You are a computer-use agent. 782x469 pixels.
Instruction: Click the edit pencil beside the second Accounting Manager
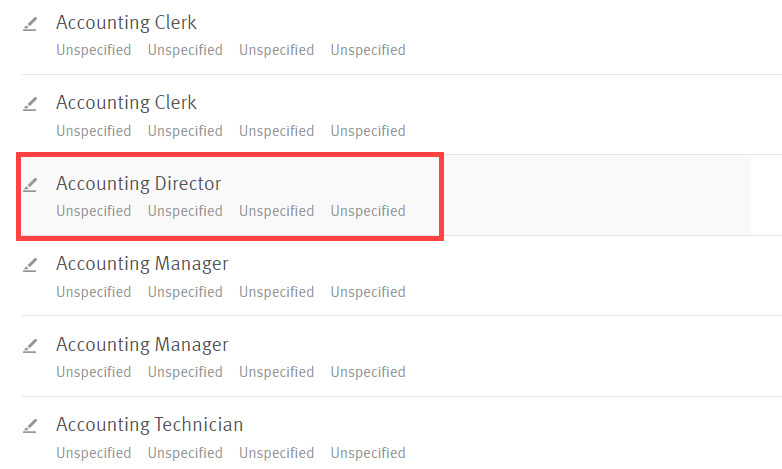30,345
